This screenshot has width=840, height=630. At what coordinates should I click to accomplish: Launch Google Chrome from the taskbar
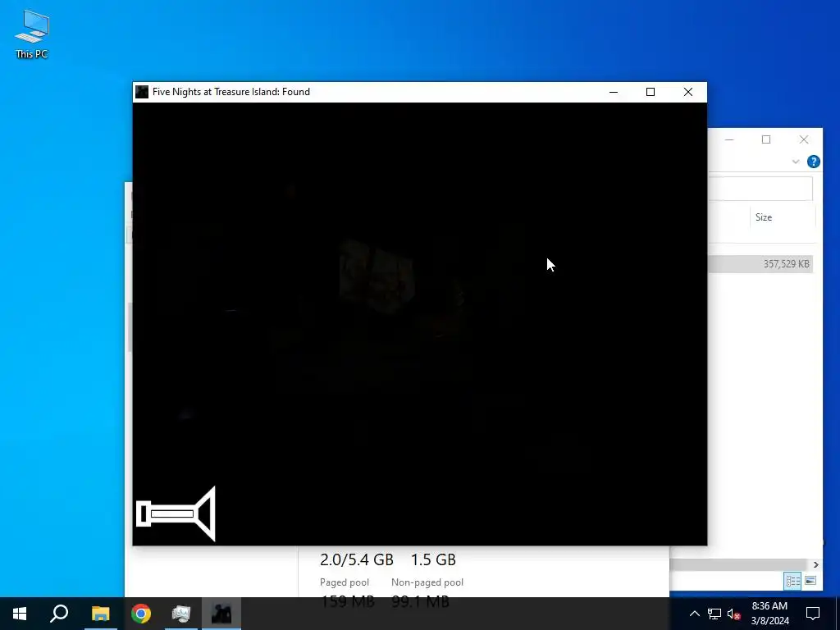[x=141, y=614]
